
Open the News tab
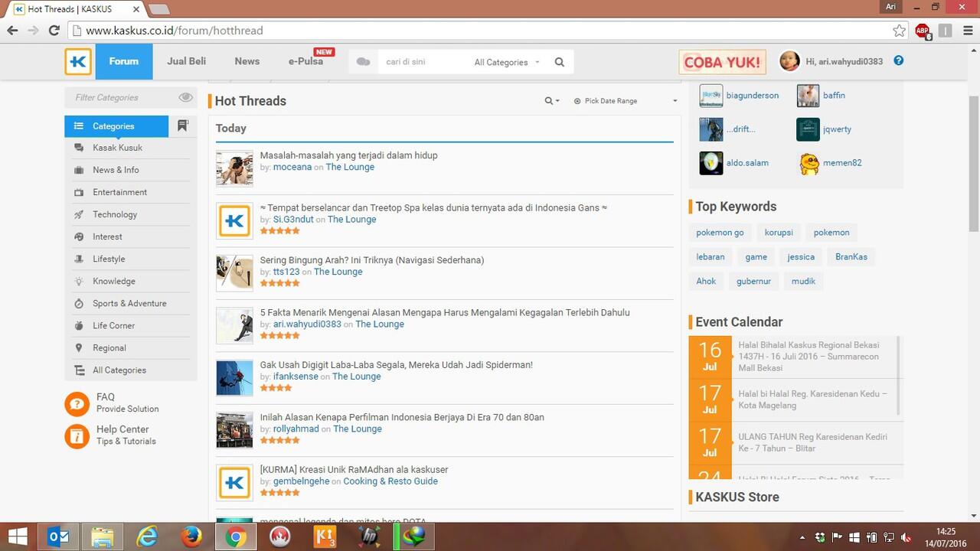pos(247,61)
